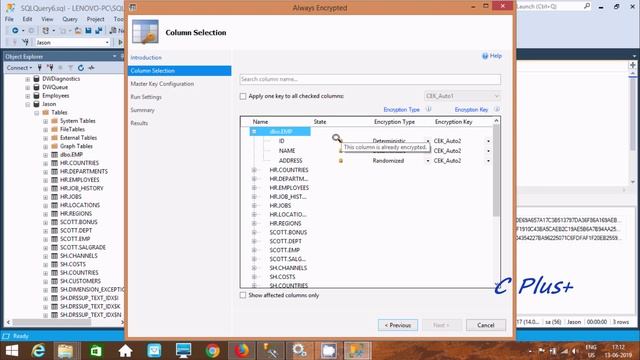Click the Quick Launch search box
The height and width of the screenshot is (360, 640).
[x=553, y=6]
